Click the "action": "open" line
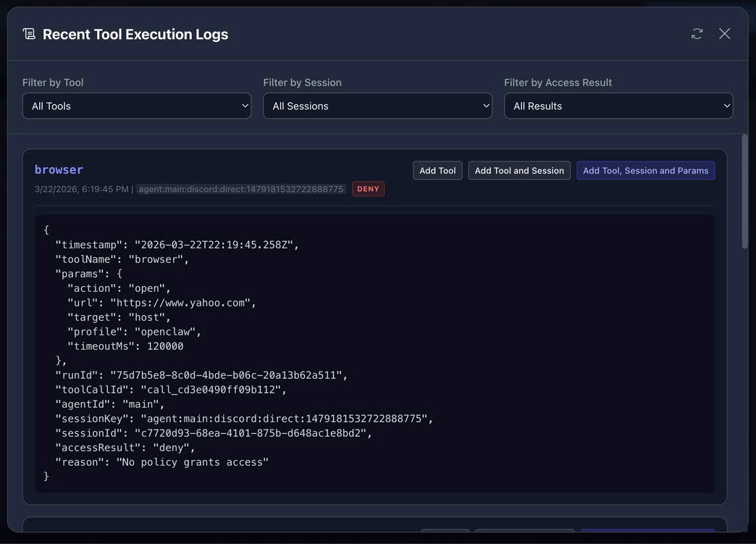Viewport: 756px width, 544px height. click(119, 288)
